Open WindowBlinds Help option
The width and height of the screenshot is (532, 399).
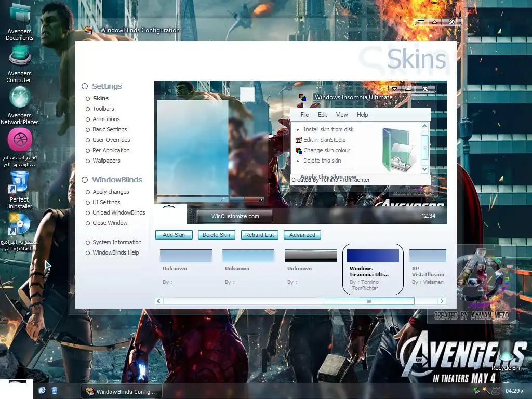115,252
